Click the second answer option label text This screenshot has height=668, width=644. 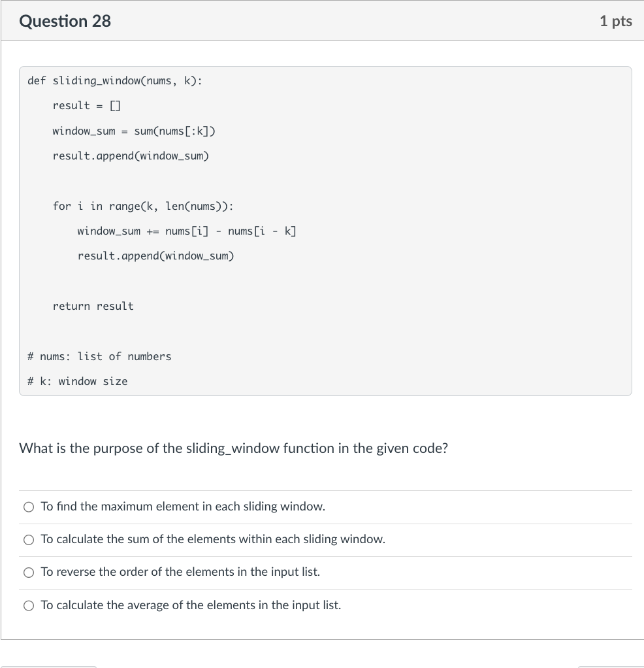pyautogui.click(x=213, y=539)
